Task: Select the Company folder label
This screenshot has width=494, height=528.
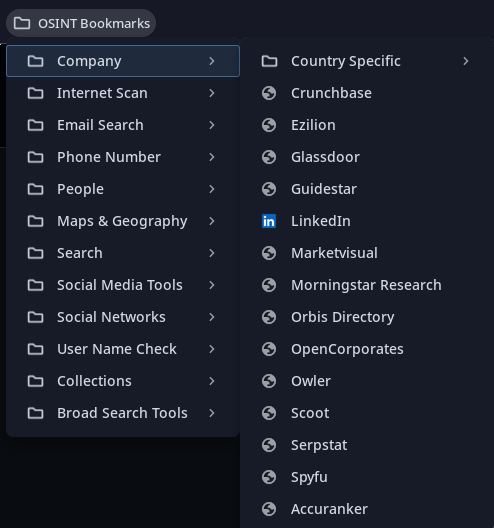Action: pos(89,61)
